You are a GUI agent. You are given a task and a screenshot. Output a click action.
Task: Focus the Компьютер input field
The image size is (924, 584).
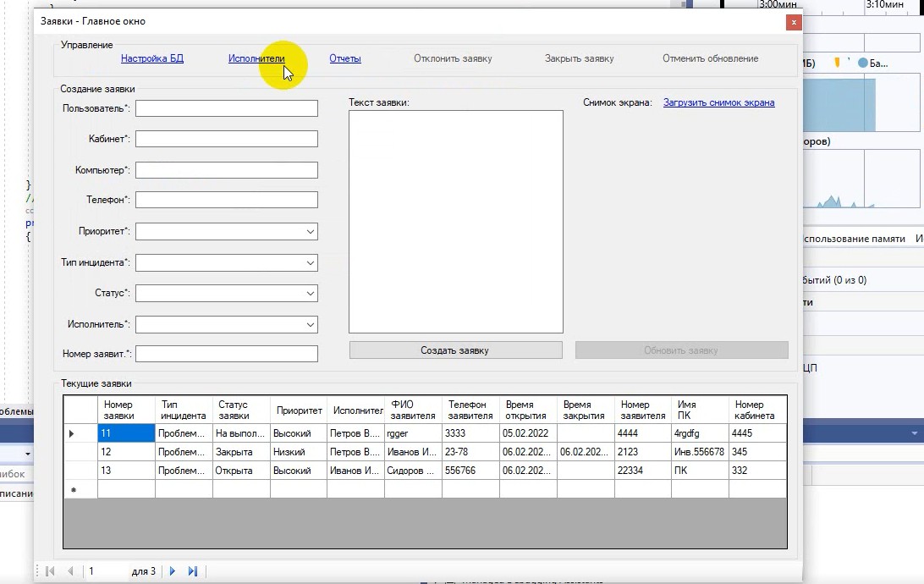(226, 170)
